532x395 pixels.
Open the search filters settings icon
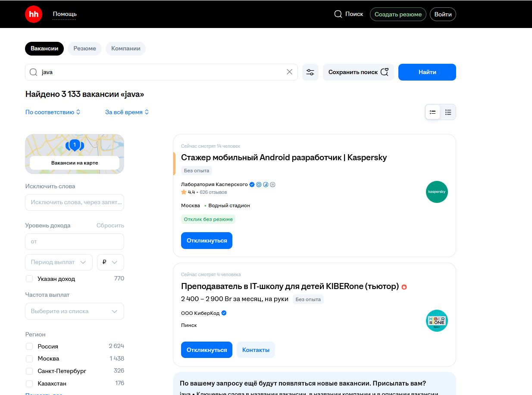(x=310, y=72)
